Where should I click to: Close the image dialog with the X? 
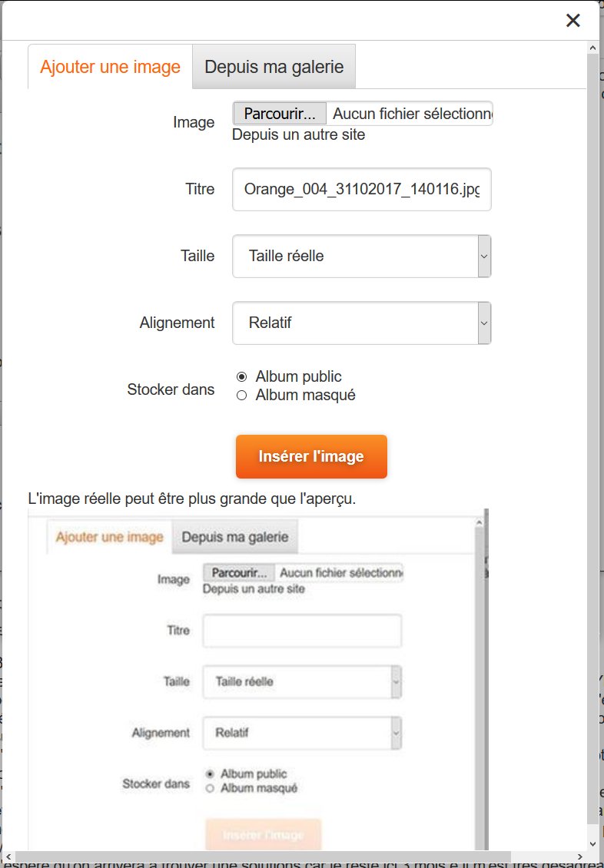coord(573,21)
